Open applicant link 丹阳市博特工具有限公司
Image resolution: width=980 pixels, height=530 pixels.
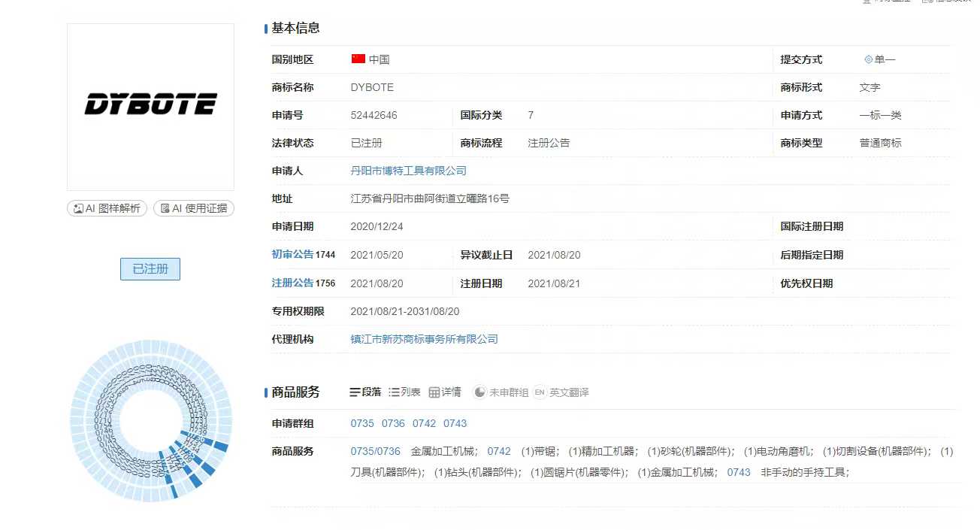408,171
